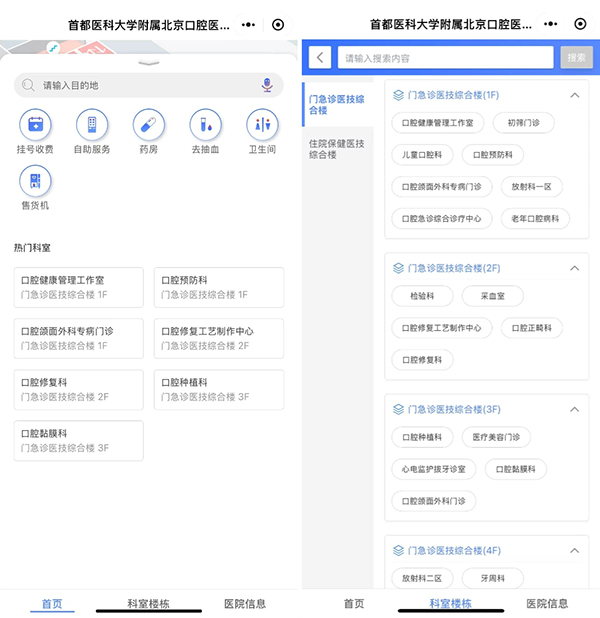Click the 请输入搜索内容 search field

coord(445,58)
